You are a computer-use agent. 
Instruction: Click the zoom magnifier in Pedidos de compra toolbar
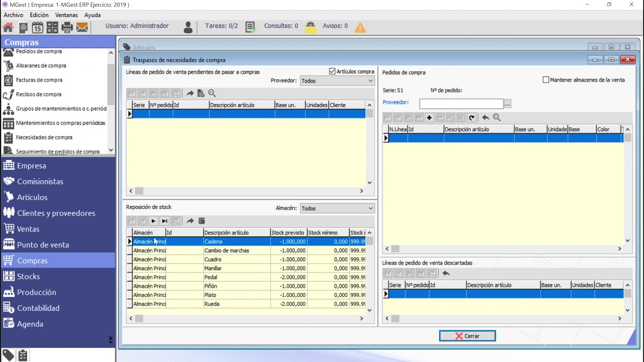497,118
